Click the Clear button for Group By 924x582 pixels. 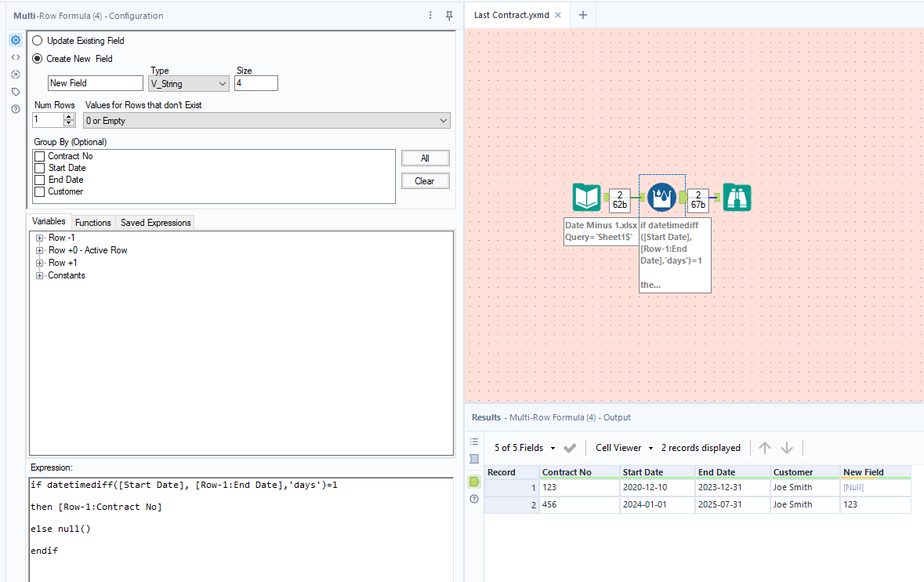tap(425, 181)
